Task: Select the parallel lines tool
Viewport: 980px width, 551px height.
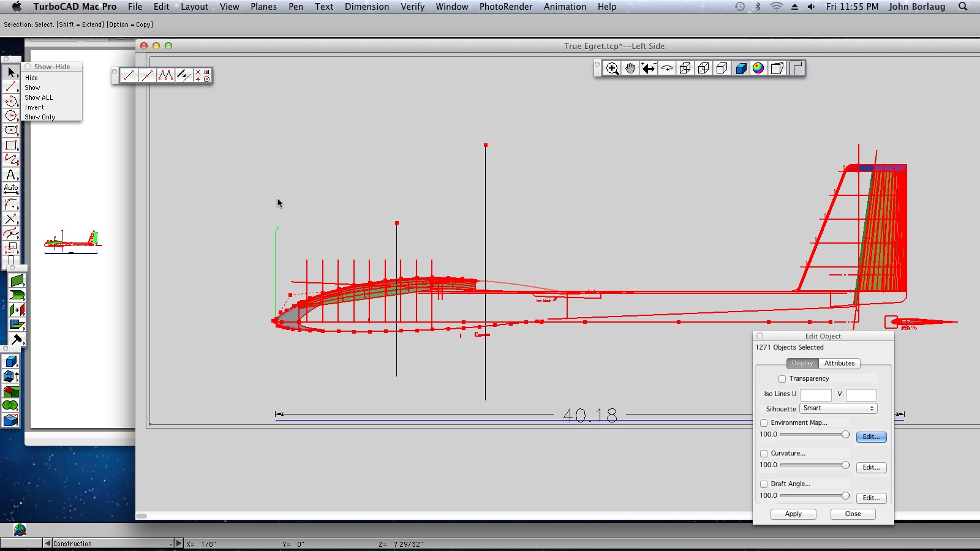Action: [x=184, y=75]
